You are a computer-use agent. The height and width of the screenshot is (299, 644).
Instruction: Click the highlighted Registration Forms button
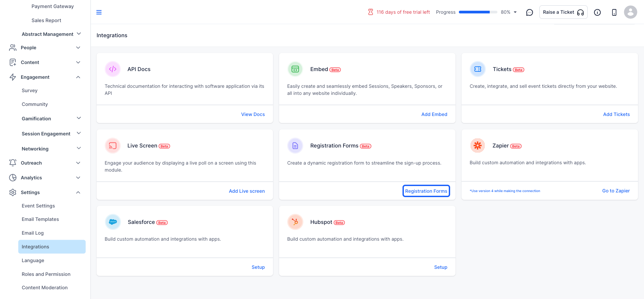pos(426,191)
